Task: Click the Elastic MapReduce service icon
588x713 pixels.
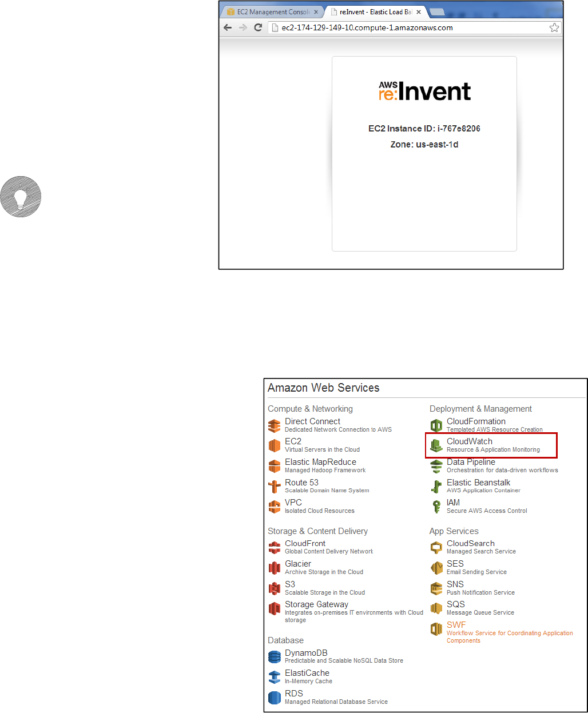Action: tap(275, 466)
